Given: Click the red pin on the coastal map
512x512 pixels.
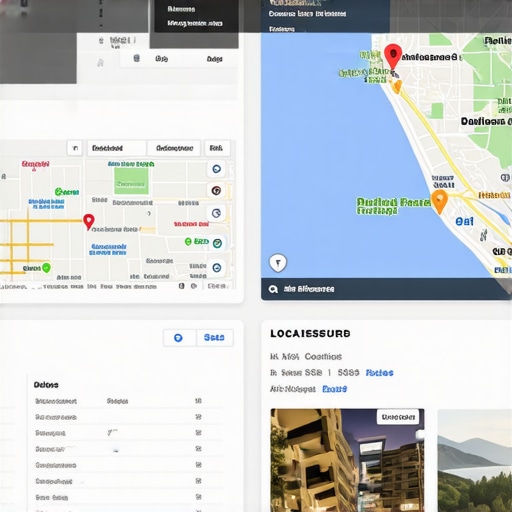Looking at the screenshot, I should point(393,56).
